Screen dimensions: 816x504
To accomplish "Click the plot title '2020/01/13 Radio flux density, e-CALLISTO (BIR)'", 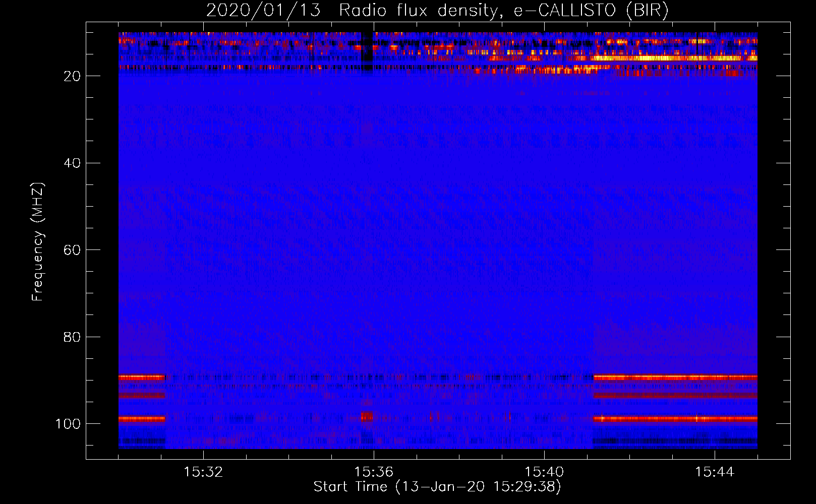I will click(437, 10).
